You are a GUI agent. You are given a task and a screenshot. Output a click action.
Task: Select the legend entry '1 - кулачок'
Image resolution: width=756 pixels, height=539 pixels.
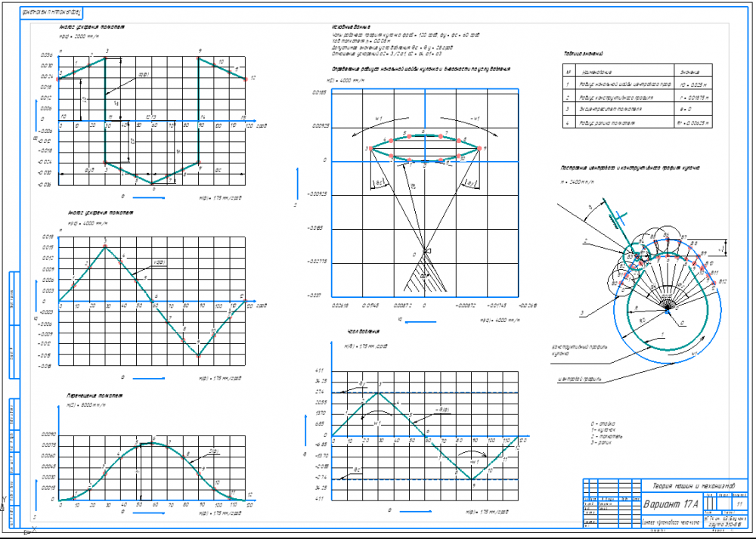603,430
